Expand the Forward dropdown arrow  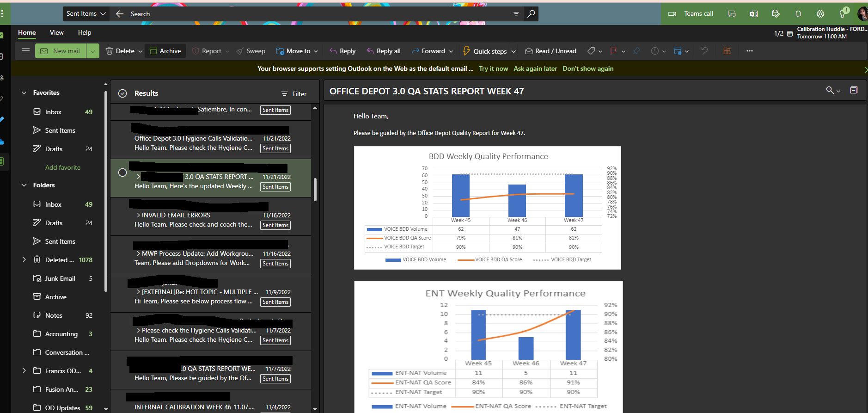click(451, 51)
